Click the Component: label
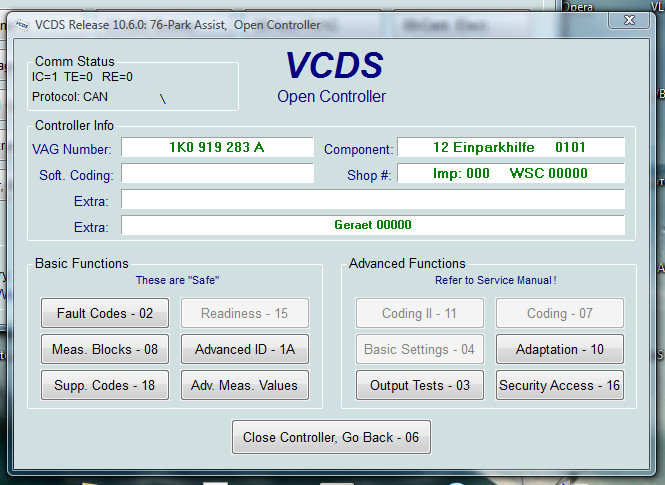 pos(359,149)
